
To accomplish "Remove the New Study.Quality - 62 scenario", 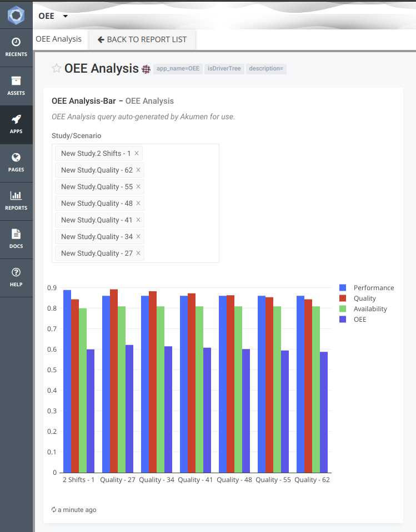I will 138,170.
